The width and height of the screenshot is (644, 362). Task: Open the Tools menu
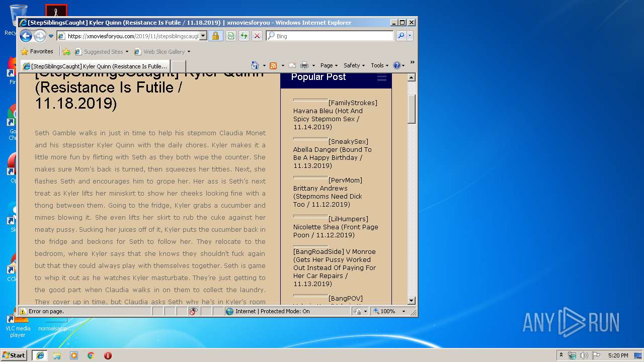coord(380,65)
